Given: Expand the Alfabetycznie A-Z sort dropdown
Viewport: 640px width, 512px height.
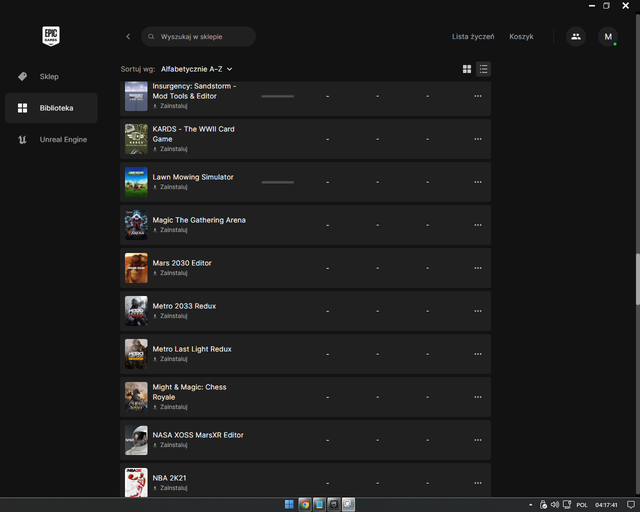Looking at the screenshot, I should pyautogui.click(x=197, y=69).
